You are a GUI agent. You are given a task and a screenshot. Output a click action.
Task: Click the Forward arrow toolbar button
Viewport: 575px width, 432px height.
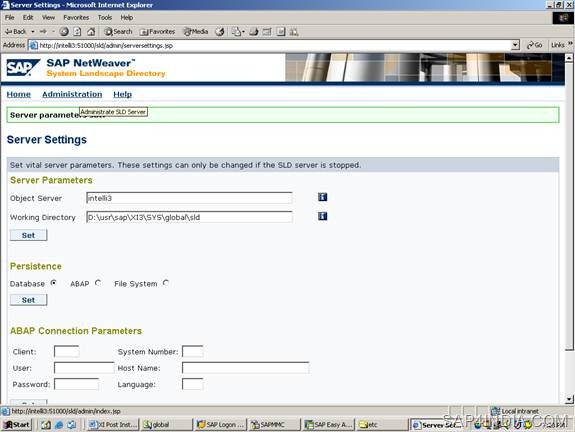[43, 32]
